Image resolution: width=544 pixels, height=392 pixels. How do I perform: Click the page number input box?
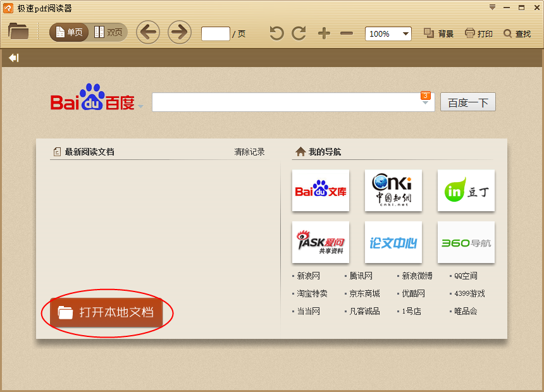(x=216, y=34)
